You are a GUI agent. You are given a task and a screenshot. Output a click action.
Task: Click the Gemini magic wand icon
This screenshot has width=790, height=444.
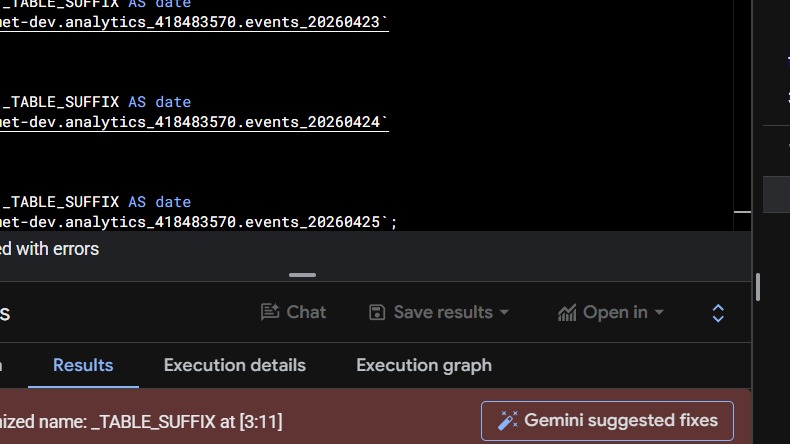(508, 421)
